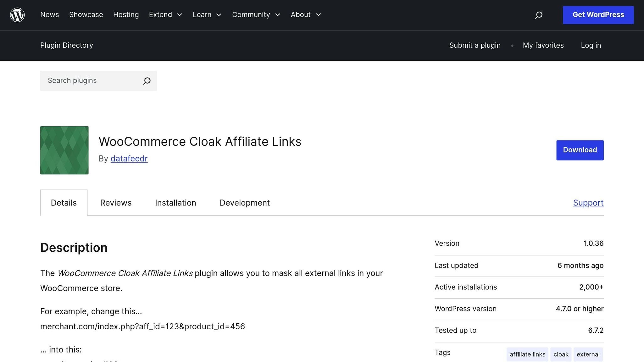Open the Hosting menu item
Viewport: 644px width, 362px height.
tap(126, 15)
